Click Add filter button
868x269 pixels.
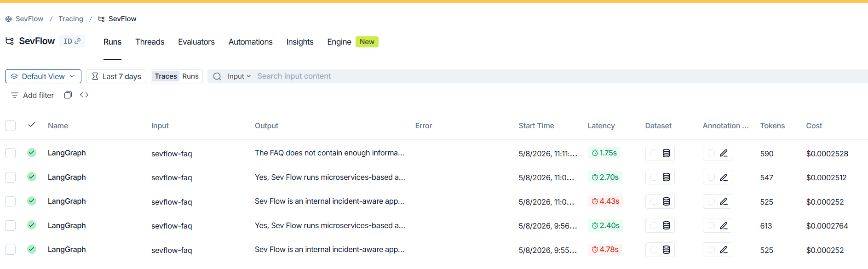tap(32, 95)
